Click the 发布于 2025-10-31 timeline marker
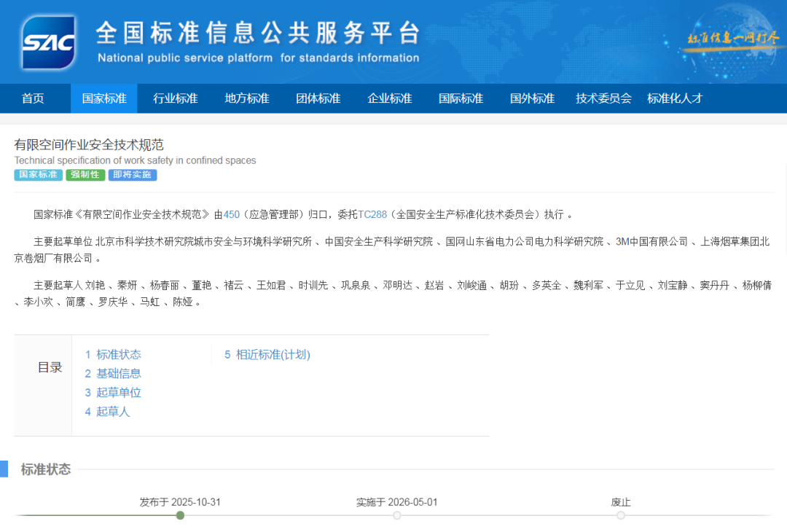Screen dimensions: 787x532 180,515
